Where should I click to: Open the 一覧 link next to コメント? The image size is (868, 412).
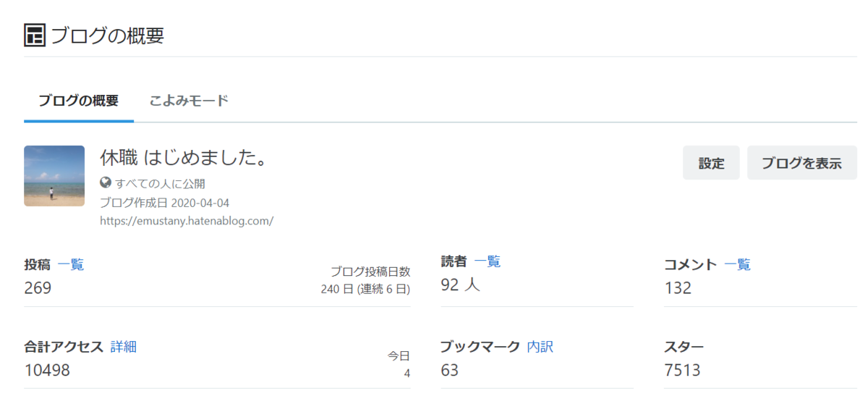(x=737, y=264)
